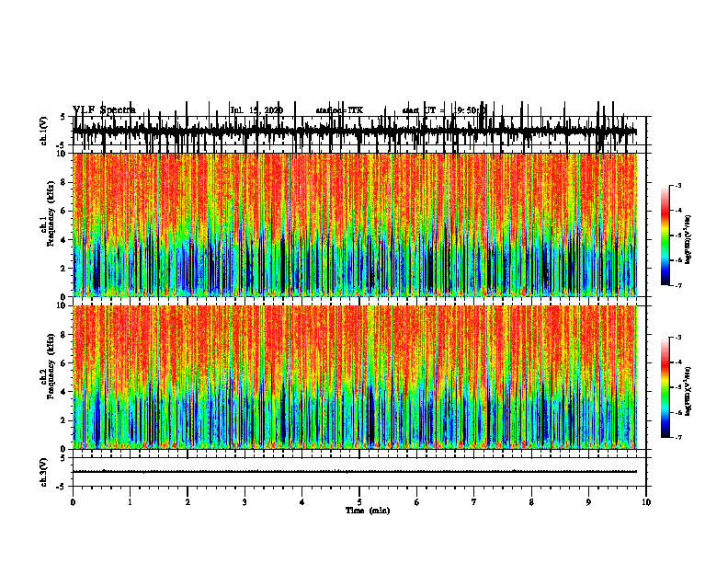This screenshot has width=728, height=563.
Task: Click the ch.1 spectrogram color bar
Action: (665, 236)
